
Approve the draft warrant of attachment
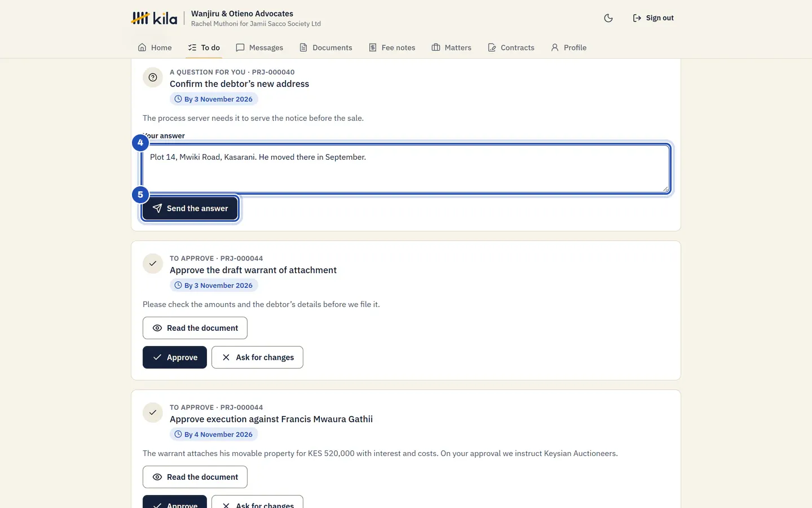pos(175,357)
